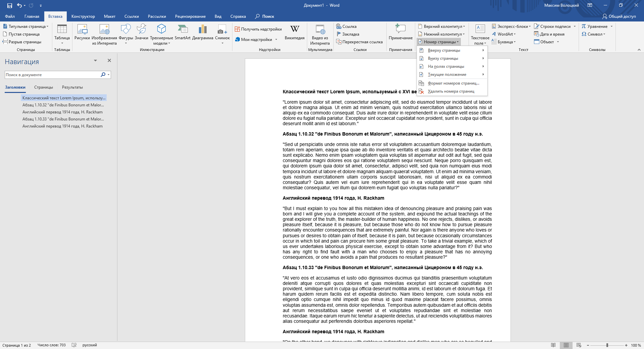Close the Навигация pane
The image size is (644, 349).
coord(109,60)
